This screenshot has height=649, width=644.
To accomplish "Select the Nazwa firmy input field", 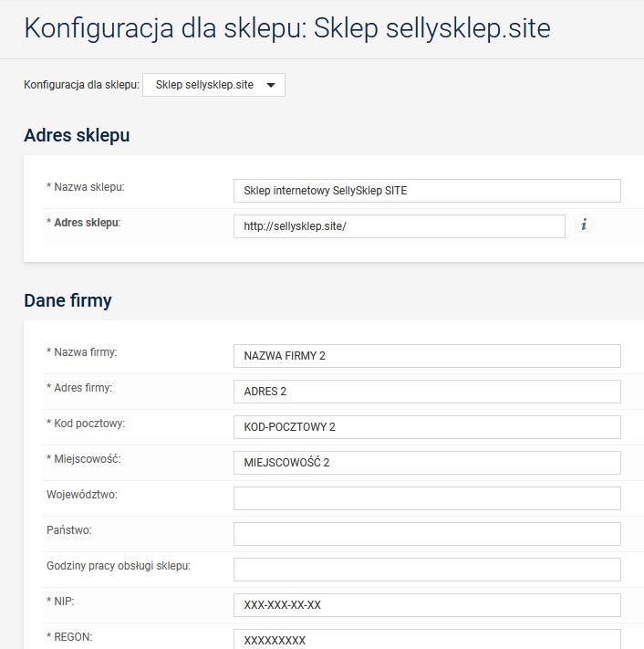I will coord(426,356).
